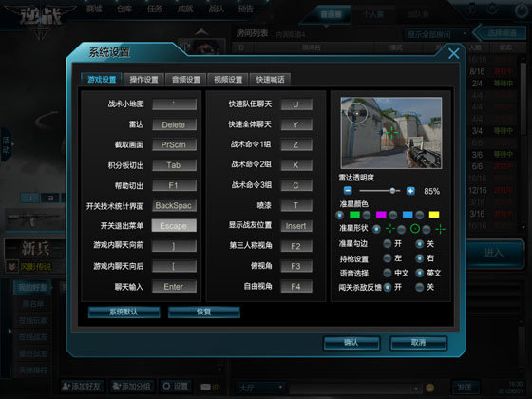Click the BackSpac key binding field

[x=174, y=205]
